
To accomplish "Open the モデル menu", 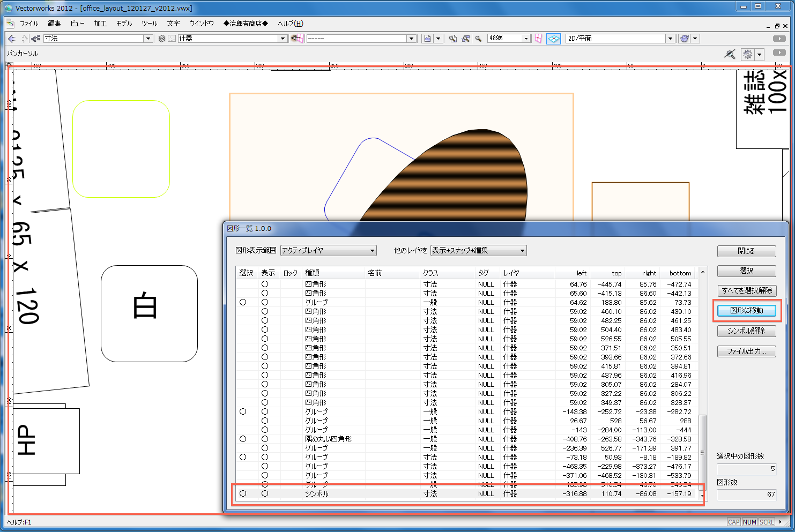I will coord(124,24).
